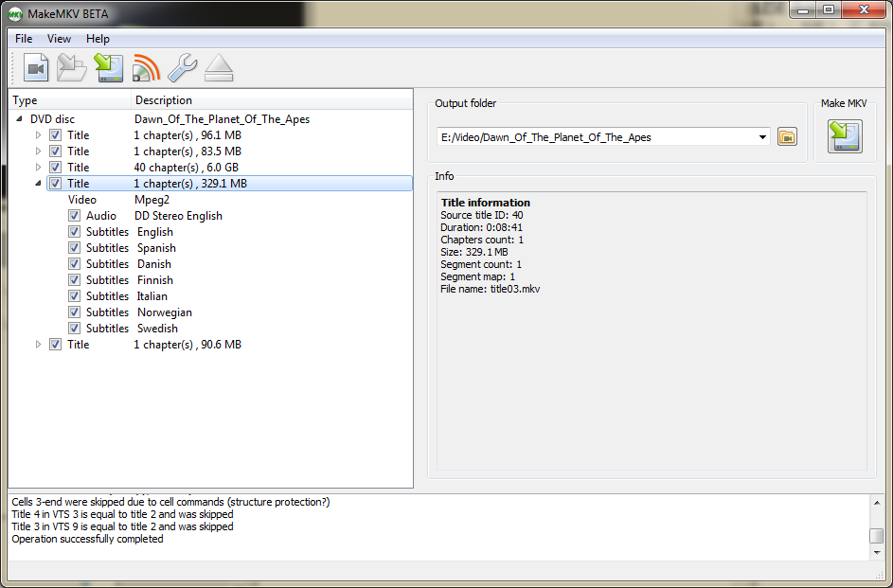Click the streaming broadcast toolbar icon

(144, 67)
